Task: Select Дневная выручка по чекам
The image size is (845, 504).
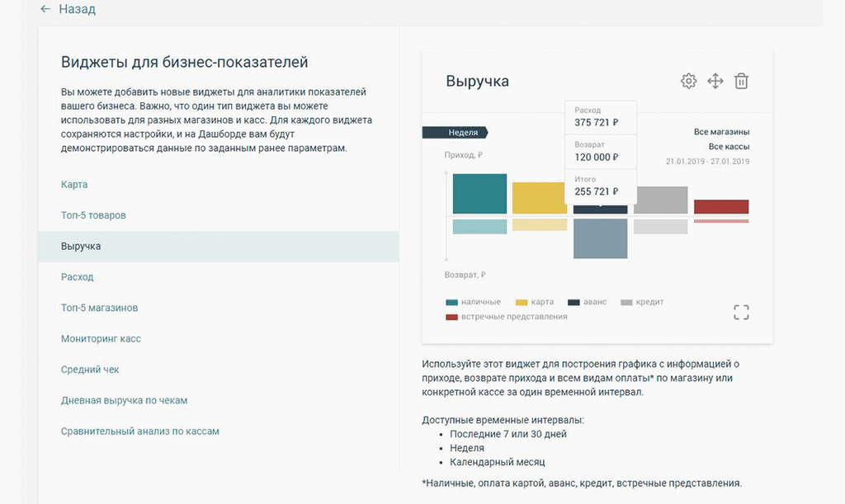Action: pyautogui.click(x=124, y=400)
